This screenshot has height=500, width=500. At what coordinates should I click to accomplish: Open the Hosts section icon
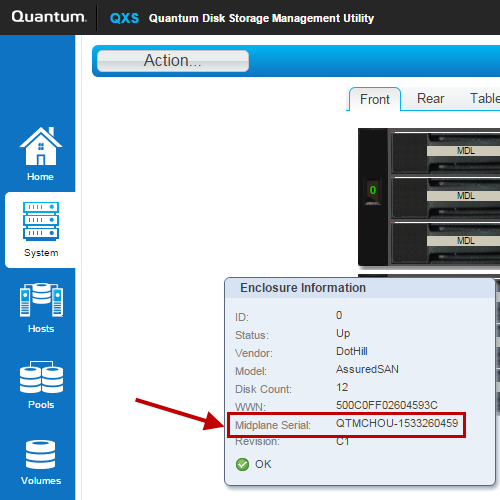(41, 300)
